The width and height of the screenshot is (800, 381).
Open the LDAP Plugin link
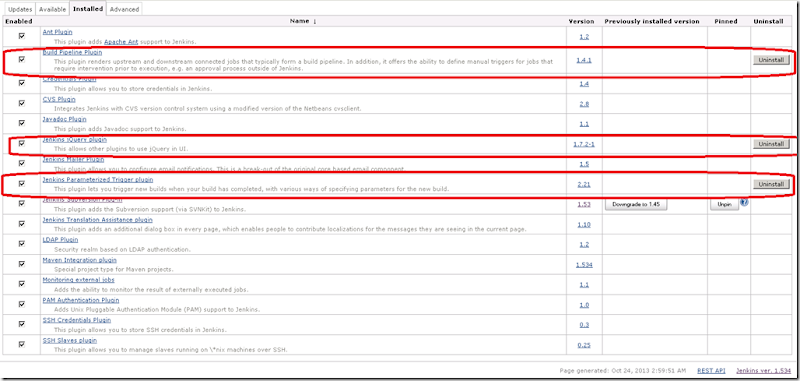click(60, 240)
